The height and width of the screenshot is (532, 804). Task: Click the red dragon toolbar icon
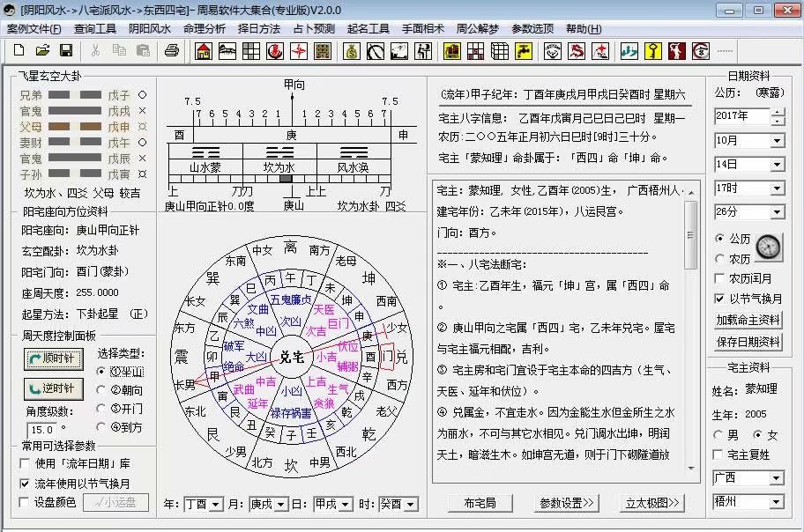pos(577,51)
